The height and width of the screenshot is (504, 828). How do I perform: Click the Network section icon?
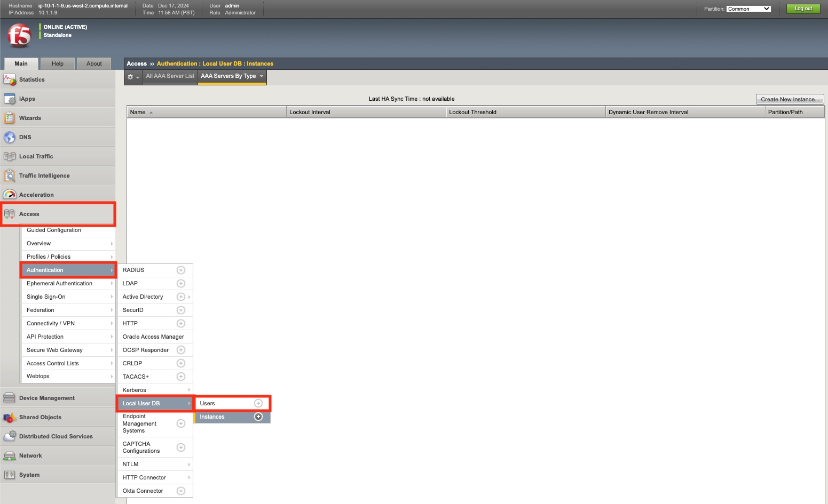click(x=10, y=455)
